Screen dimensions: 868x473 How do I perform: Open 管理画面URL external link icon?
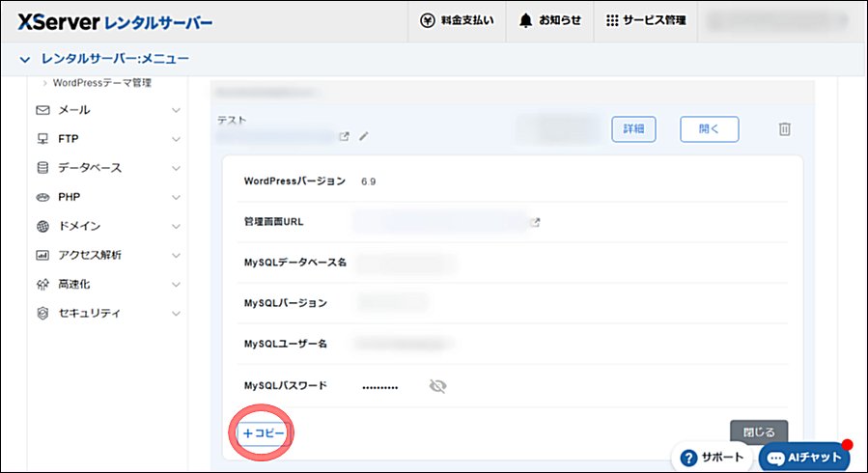pyautogui.click(x=535, y=222)
